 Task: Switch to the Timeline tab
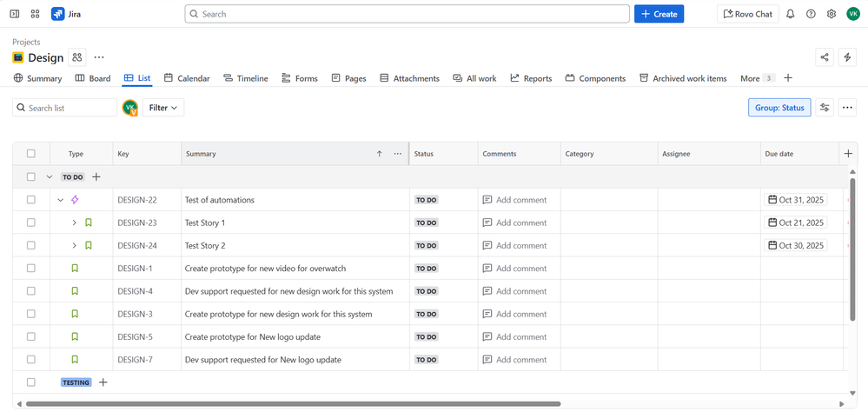pyautogui.click(x=245, y=78)
